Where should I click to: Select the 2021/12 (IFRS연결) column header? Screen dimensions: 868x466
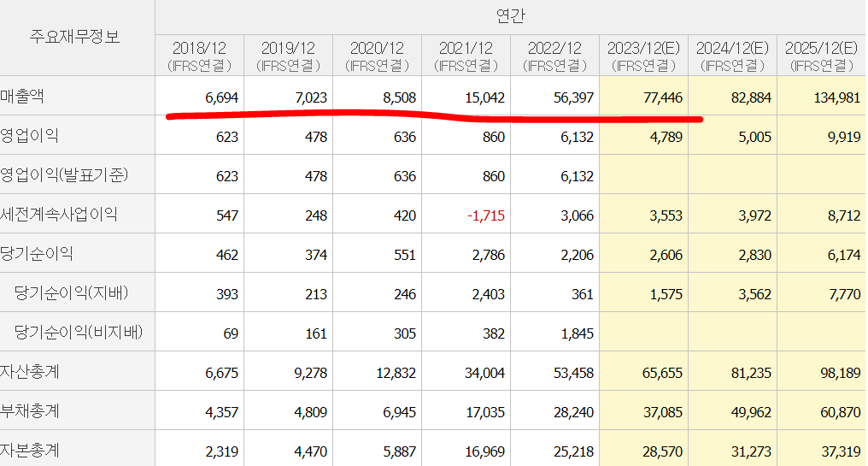pos(466,56)
